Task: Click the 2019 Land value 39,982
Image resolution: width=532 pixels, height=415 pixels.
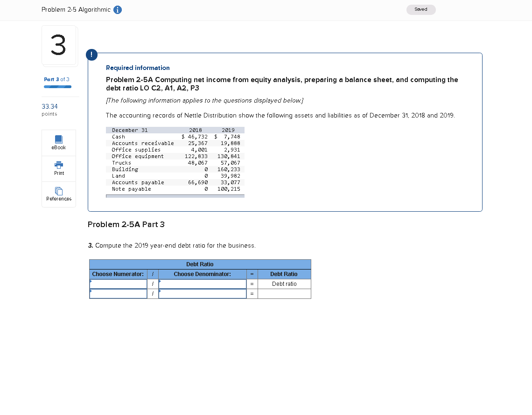Action: (231, 176)
